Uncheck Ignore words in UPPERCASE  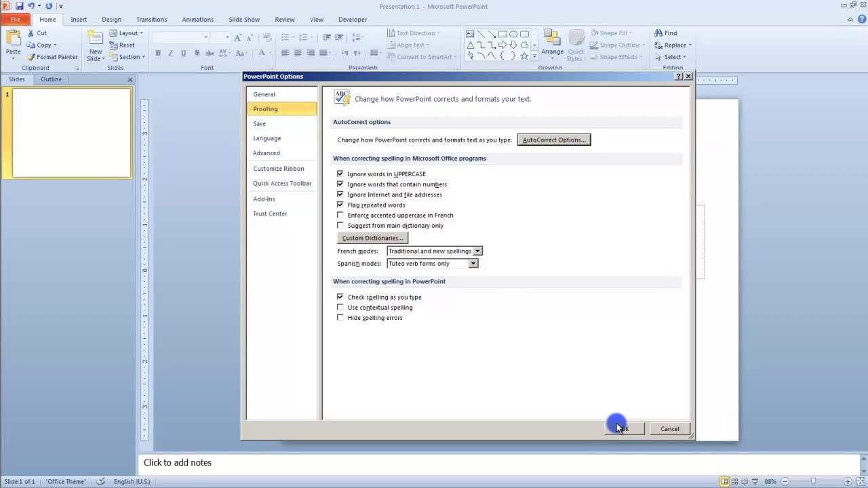(340, 174)
